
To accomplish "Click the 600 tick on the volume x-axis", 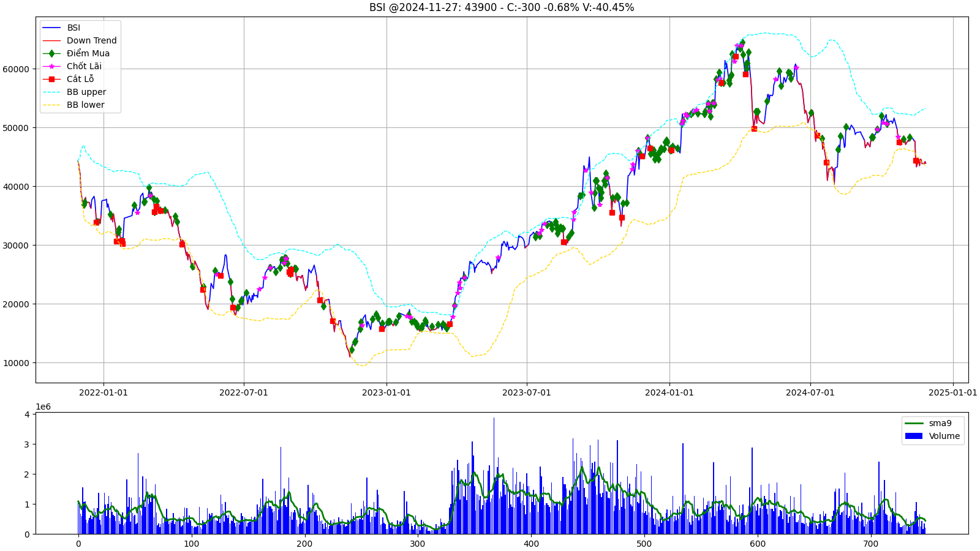I will point(758,544).
